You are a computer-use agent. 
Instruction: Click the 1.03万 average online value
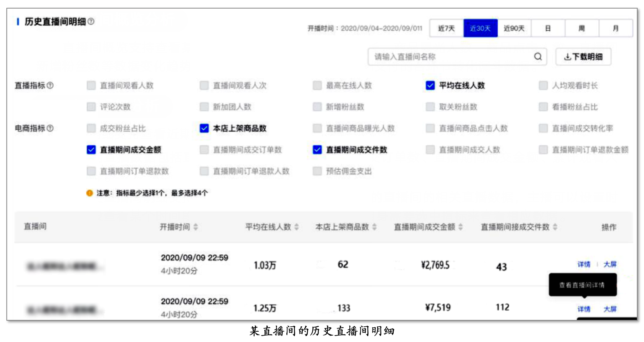[265, 265]
